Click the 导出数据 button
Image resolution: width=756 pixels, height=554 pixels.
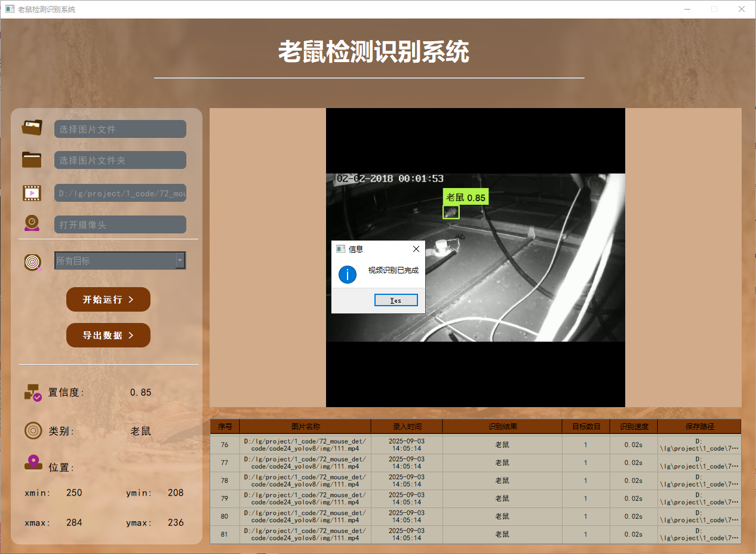108,335
